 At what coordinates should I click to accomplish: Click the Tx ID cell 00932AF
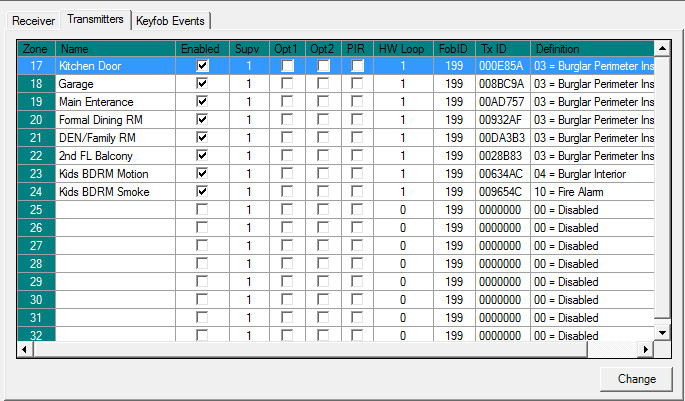(502, 120)
